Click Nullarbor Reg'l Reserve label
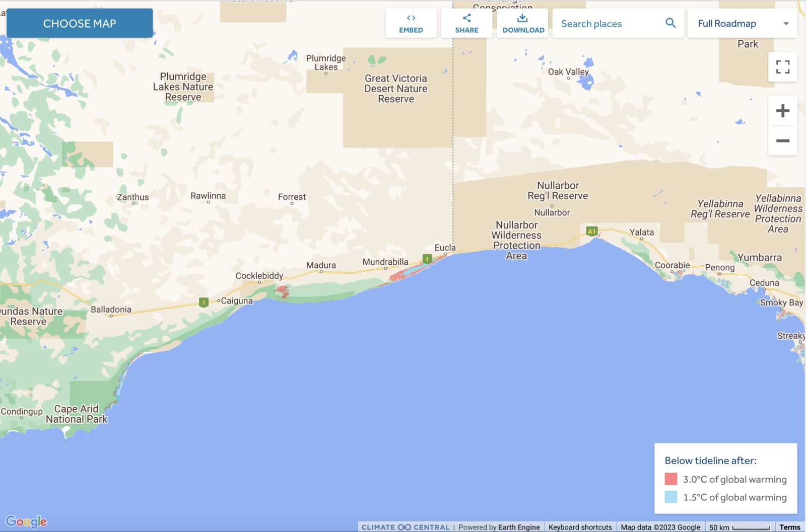Image resolution: width=806 pixels, height=532 pixels. tap(558, 191)
